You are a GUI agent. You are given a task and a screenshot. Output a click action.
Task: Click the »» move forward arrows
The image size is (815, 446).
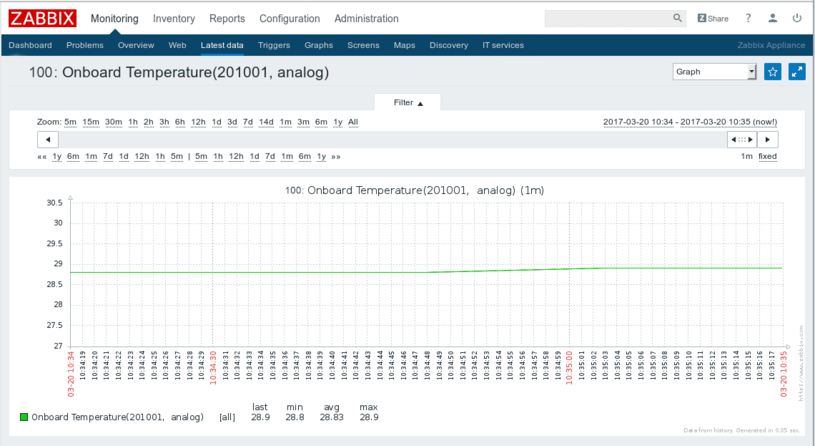pos(336,156)
